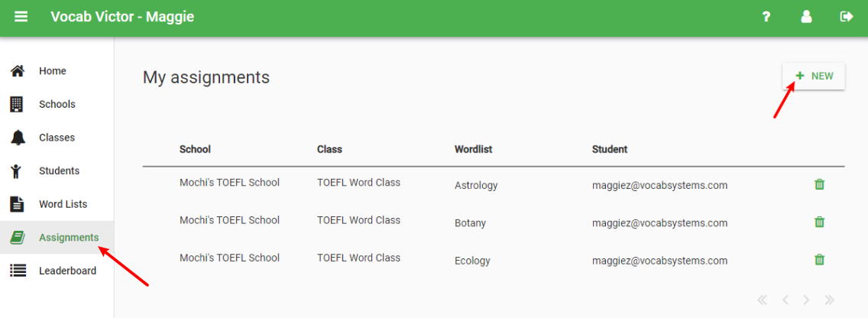
Task: Delete the Astrology assignment with trash icon
Action: coord(820,184)
